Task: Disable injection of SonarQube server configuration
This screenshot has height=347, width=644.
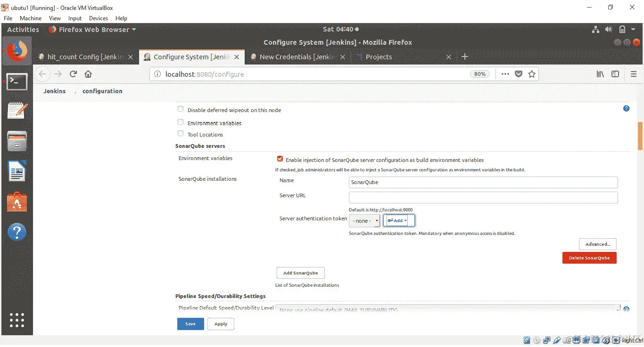Action: 280,159
